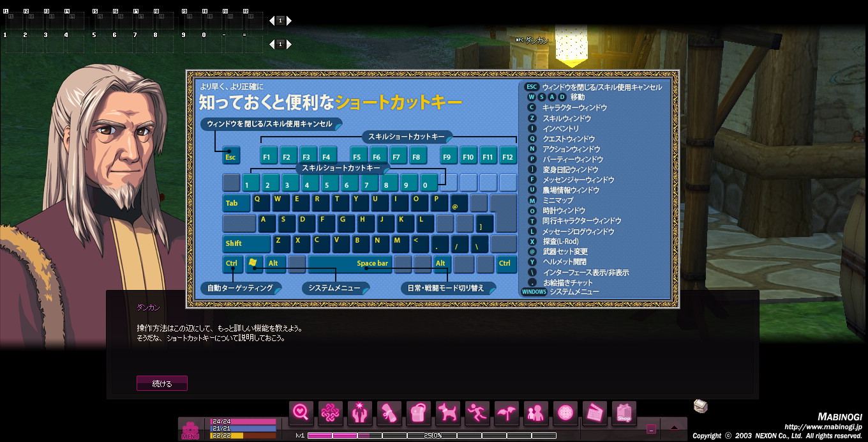Open the dog pet icon in the toolbar
868x442 pixels.
448,413
